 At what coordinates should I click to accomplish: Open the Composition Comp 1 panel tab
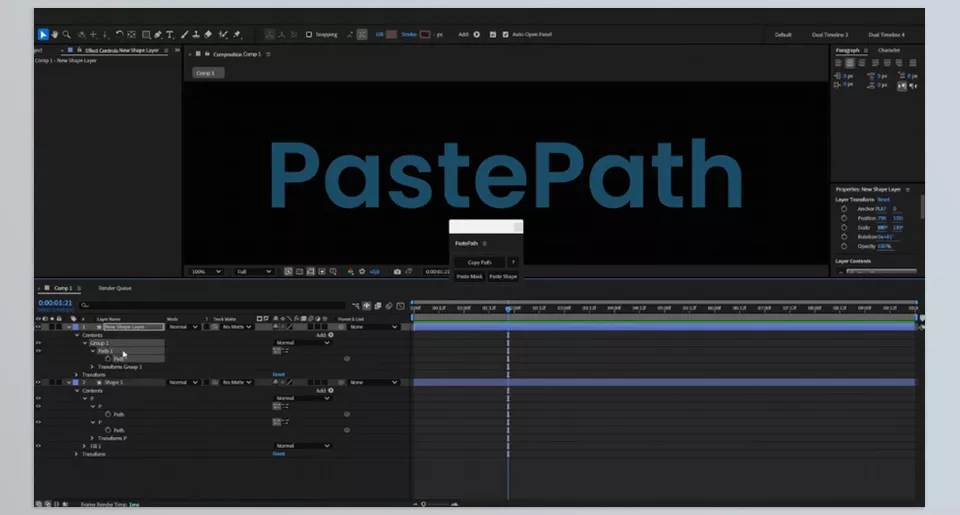[x=237, y=55]
